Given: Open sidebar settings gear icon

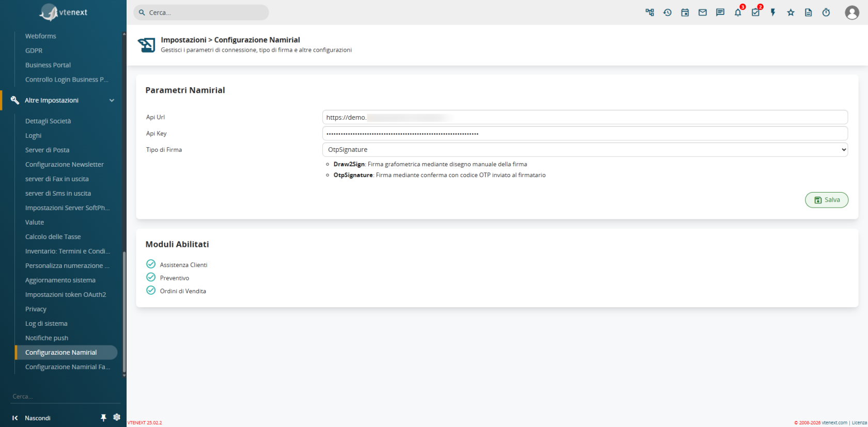Looking at the screenshot, I should tap(117, 417).
